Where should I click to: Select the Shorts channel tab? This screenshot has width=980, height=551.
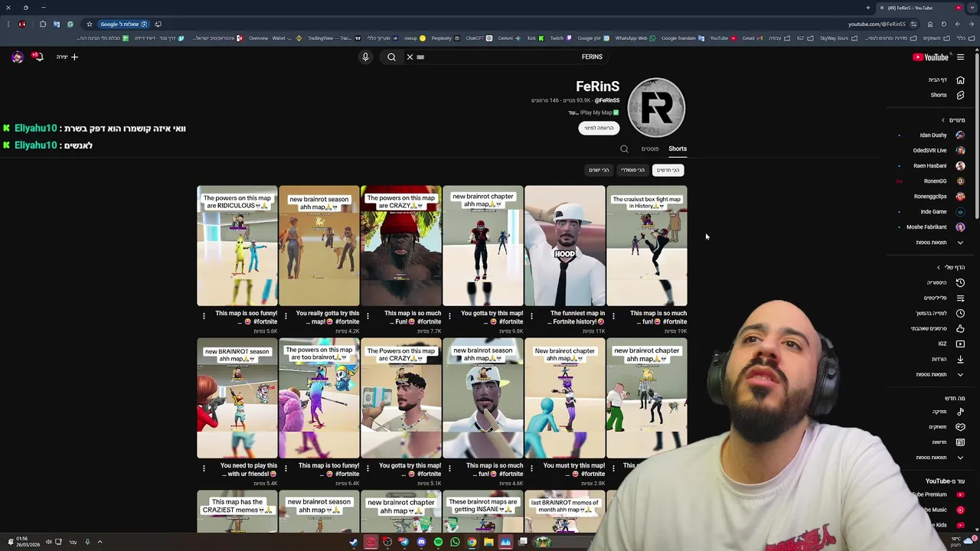click(678, 148)
